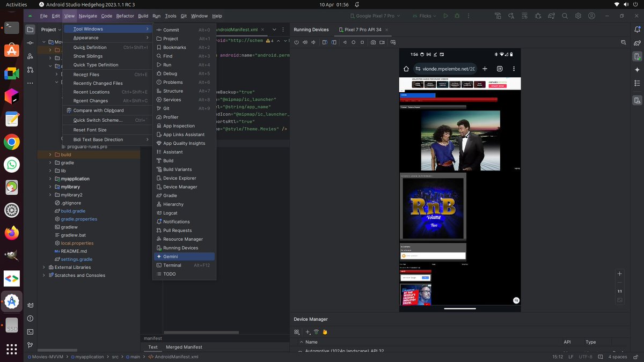Open the Flicks run configuration dropdown
The image size is (644, 362).
click(x=425, y=16)
